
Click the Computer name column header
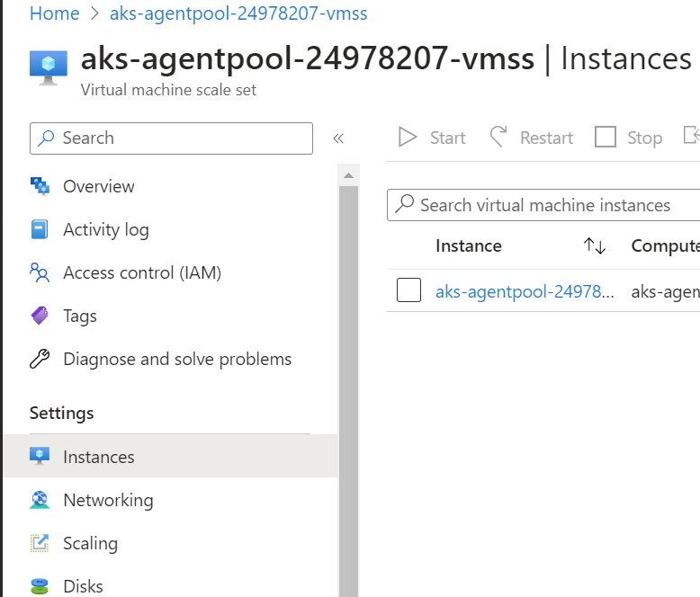pyautogui.click(x=665, y=245)
